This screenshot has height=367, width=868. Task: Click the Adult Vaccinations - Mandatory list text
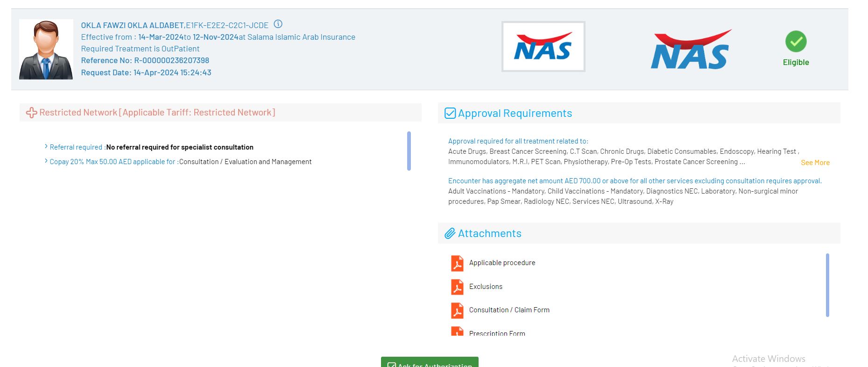(x=623, y=196)
